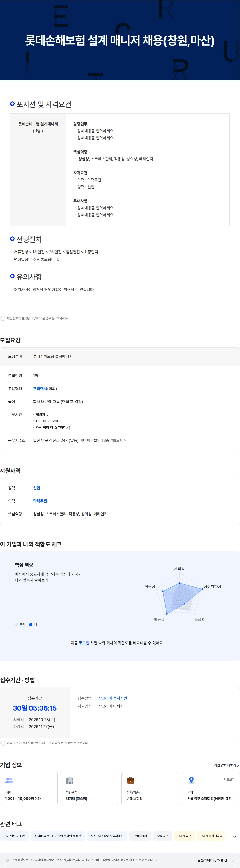Click the exclamation info icon beside 채용정보에 잘못된 notice
This screenshot has width=240, height=868.
[3, 318]
